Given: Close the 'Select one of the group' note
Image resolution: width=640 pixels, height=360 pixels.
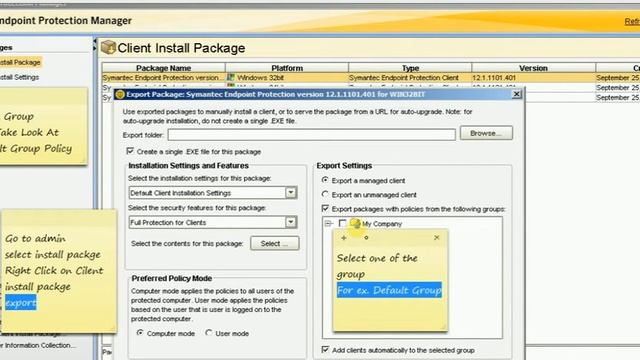Looking at the screenshot, I should coord(437,237).
